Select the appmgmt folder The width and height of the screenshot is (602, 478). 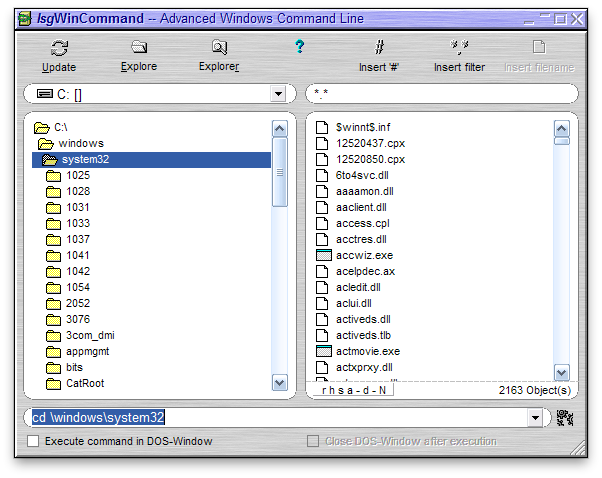click(x=88, y=352)
